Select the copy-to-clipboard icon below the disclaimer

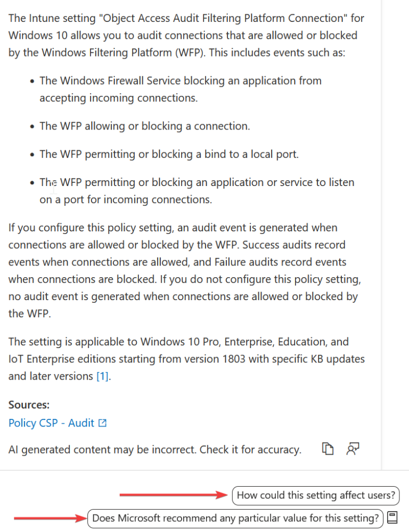(x=329, y=449)
